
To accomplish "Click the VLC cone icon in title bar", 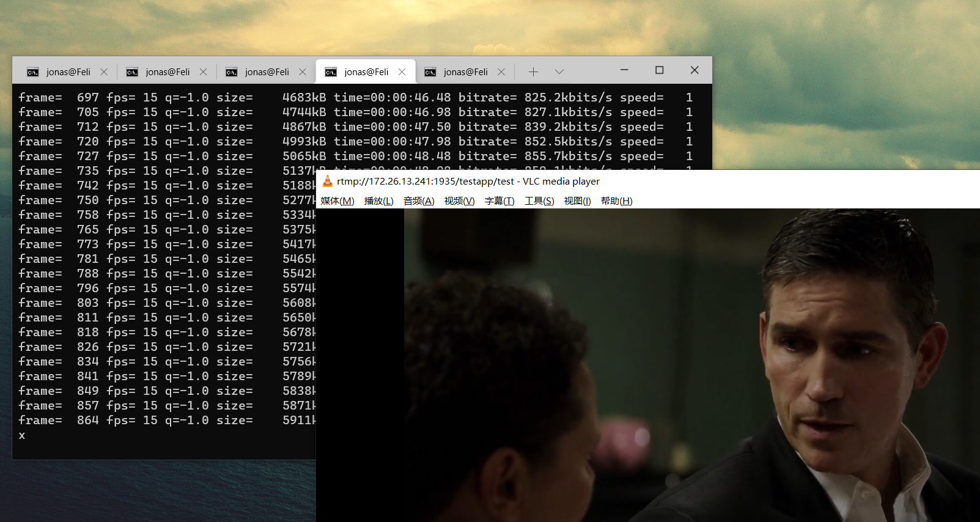I will pos(327,181).
